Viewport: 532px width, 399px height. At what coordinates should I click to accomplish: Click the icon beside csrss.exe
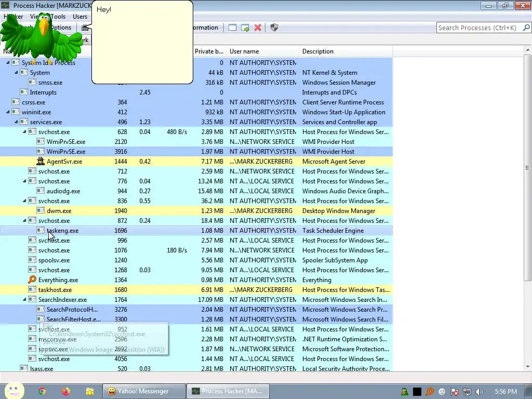click(16, 102)
